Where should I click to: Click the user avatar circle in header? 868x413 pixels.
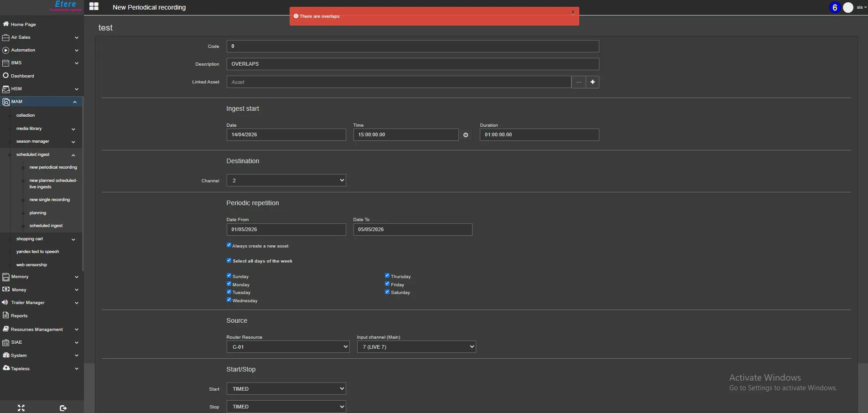tap(848, 7)
